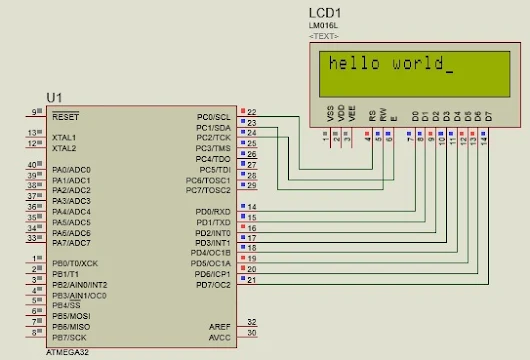Select the XTAL2 pin label
The height and width of the screenshot is (360, 530).
pyautogui.click(x=64, y=148)
